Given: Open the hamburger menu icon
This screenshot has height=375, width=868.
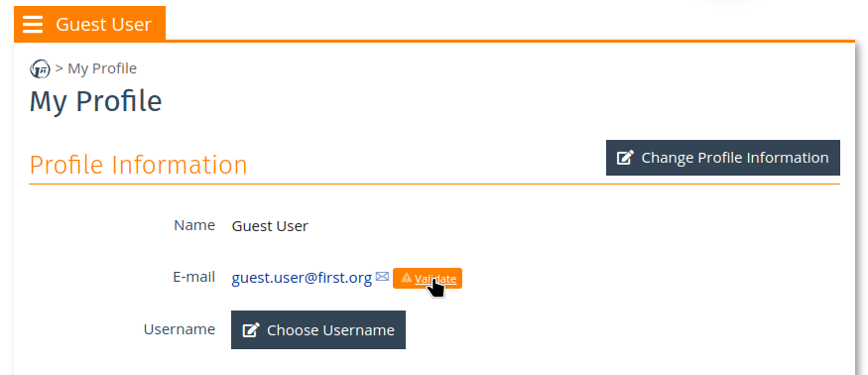Looking at the screenshot, I should click(33, 25).
